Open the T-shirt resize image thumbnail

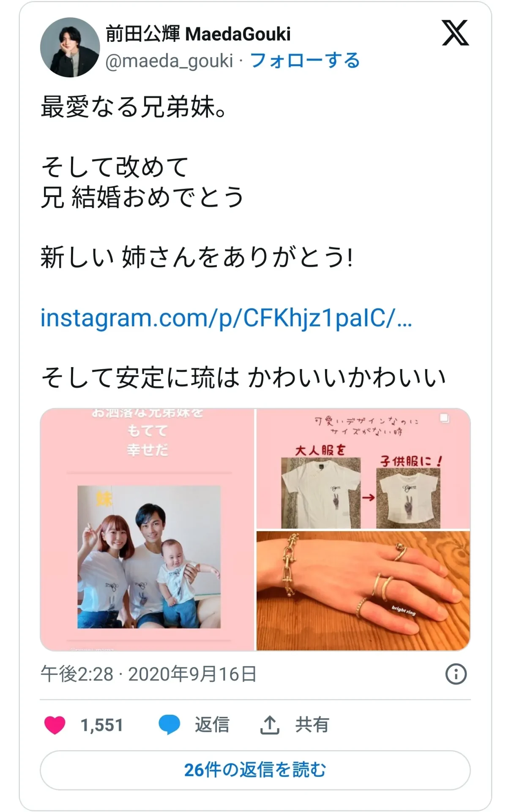(x=363, y=469)
